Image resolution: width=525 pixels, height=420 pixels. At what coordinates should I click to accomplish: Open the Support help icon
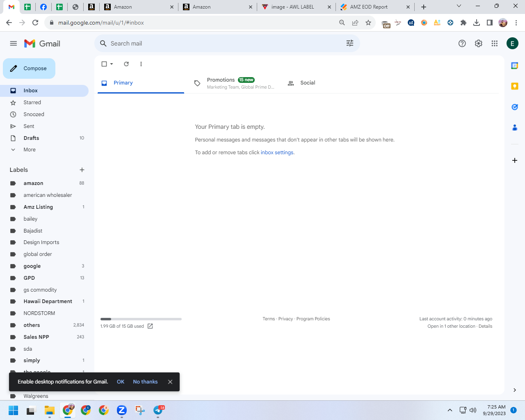462,43
